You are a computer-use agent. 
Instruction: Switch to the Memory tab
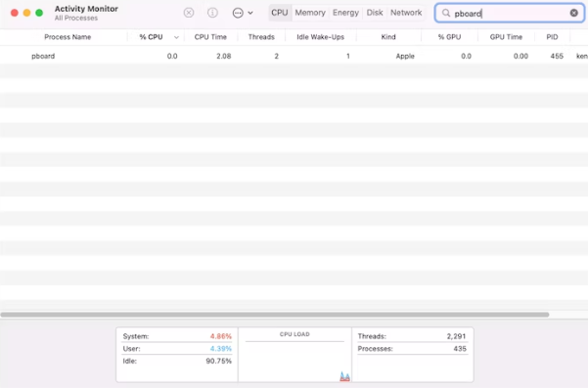(x=310, y=13)
